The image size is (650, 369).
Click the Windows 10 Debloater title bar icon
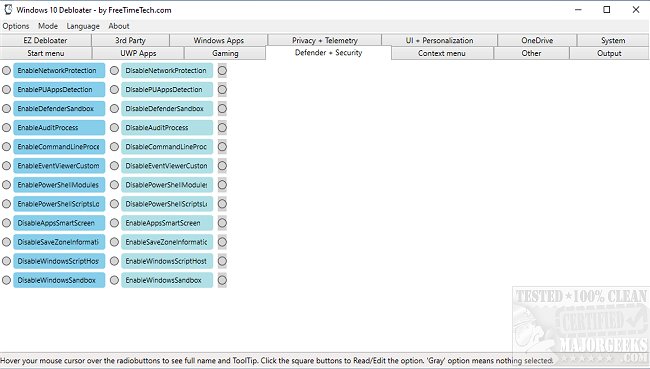[x=8, y=10]
